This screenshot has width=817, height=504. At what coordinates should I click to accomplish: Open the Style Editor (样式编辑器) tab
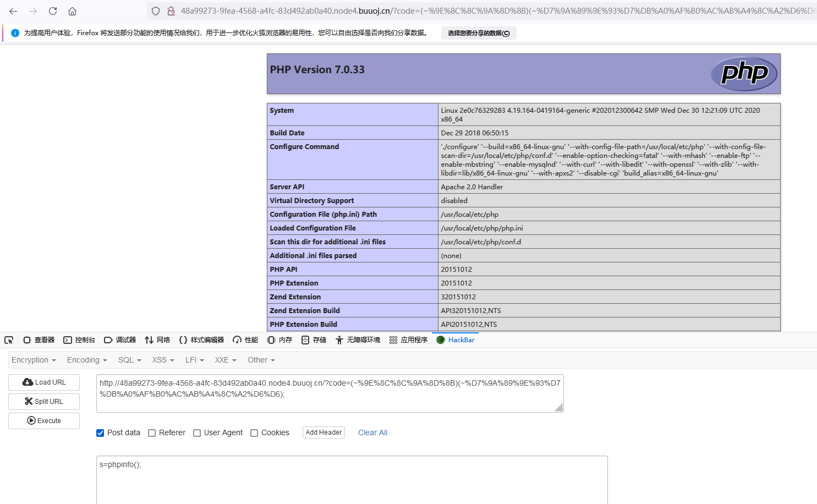[201, 340]
